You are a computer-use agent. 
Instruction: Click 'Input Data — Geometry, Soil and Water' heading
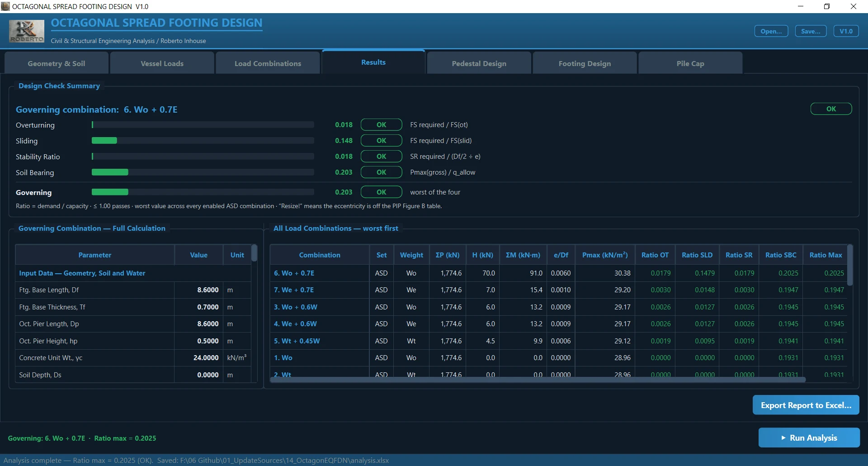pyautogui.click(x=82, y=273)
